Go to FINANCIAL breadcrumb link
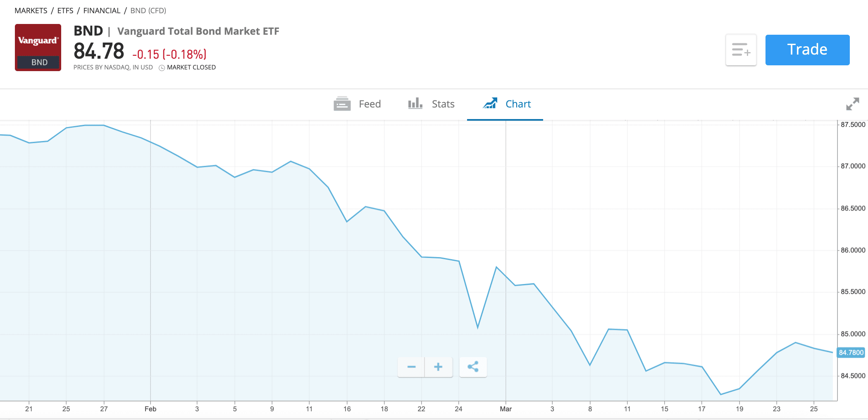Image resolution: width=868 pixels, height=420 pixels. coord(102,11)
